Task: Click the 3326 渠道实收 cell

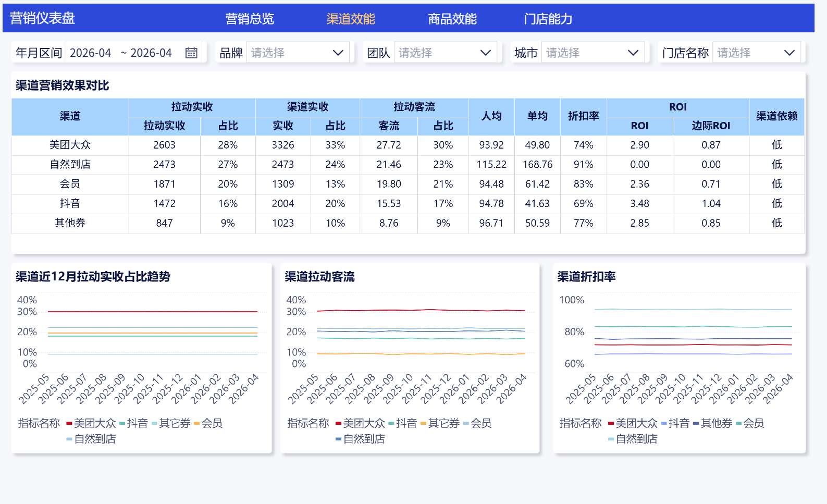Action: [283, 145]
